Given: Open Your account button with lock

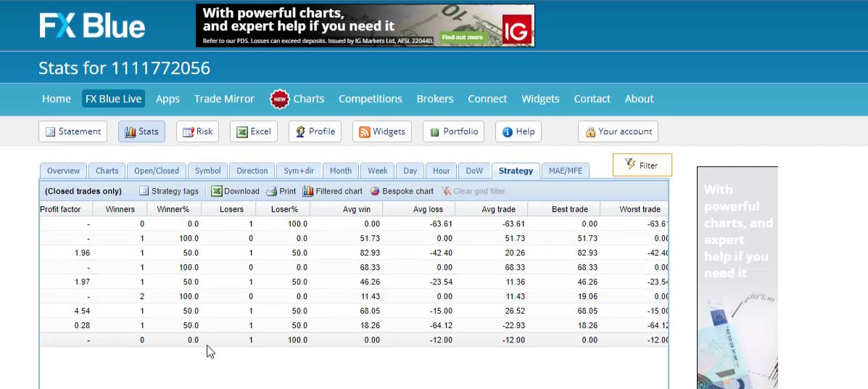Looking at the screenshot, I should coord(618,131).
